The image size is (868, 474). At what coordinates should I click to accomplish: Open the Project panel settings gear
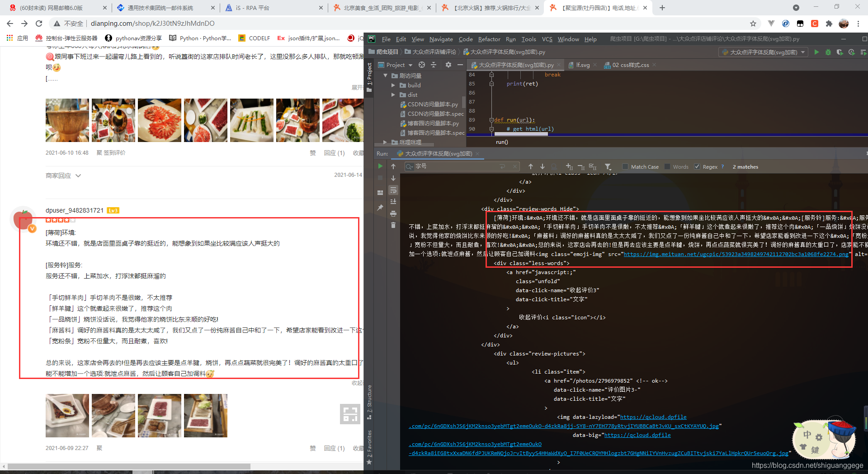pyautogui.click(x=448, y=65)
